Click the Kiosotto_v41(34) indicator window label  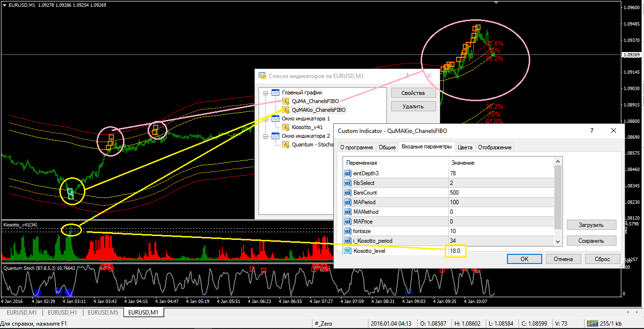(x=20, y=224)
